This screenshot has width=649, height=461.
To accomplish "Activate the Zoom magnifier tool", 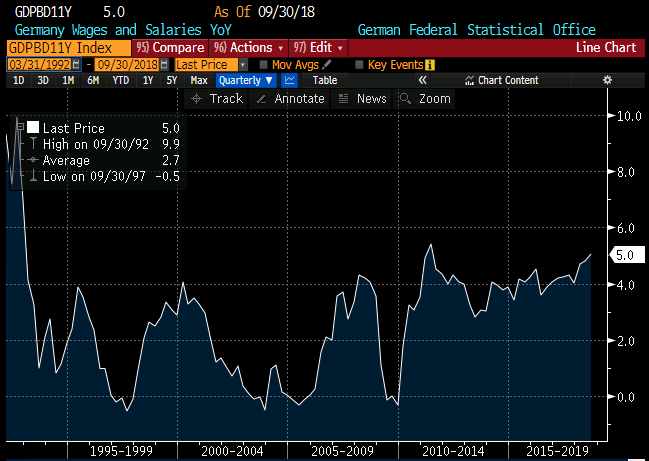I will point(425,99).
